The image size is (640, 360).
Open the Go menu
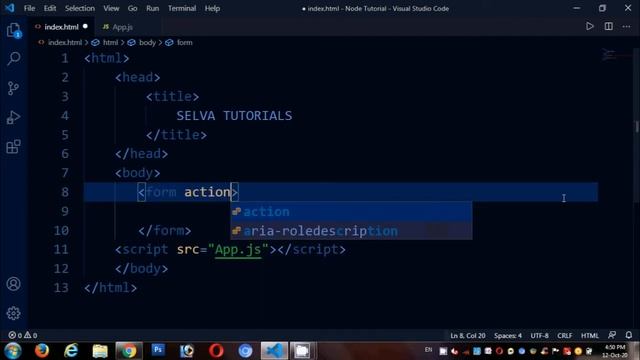click(x=132, y=8)
